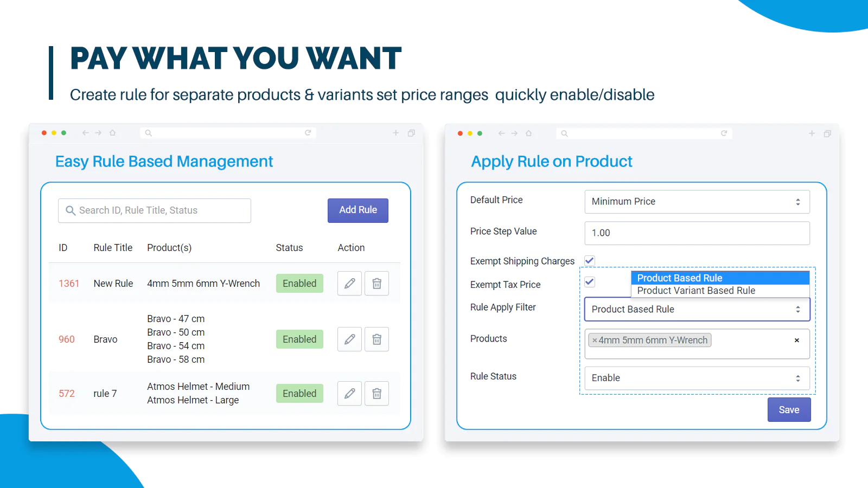
Task: Edit rule 1361 with pencil icon
Action: [x=349, y=284]
